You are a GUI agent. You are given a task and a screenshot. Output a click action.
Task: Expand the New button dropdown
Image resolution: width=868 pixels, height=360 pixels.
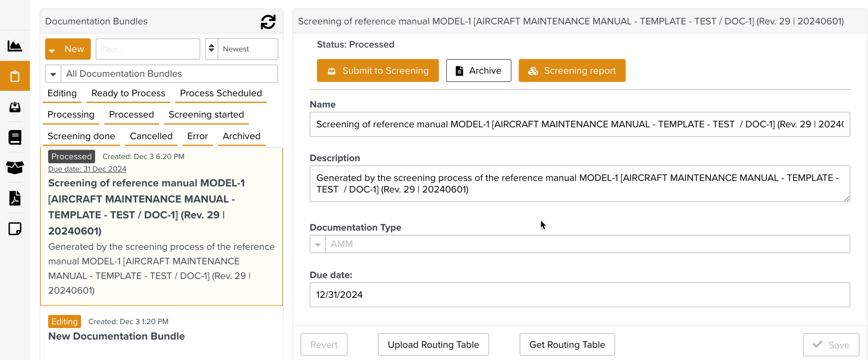tap(52, 51)
